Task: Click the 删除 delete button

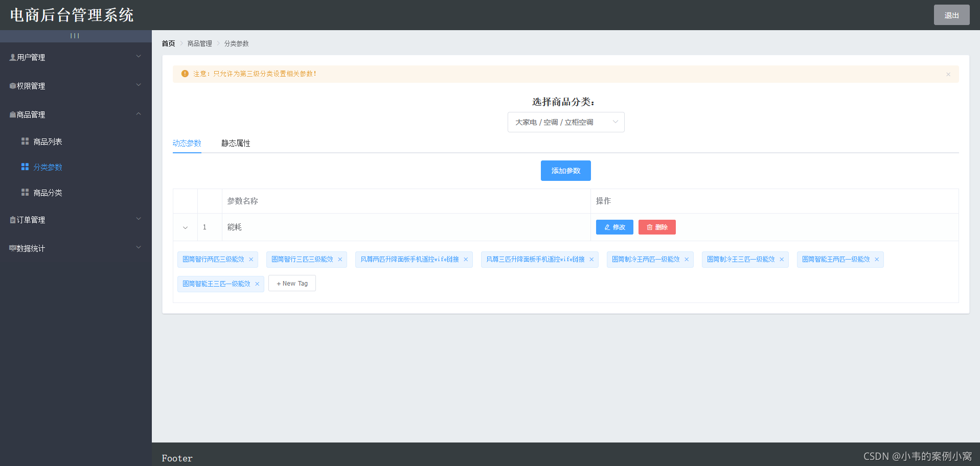Action: [657, 227]
